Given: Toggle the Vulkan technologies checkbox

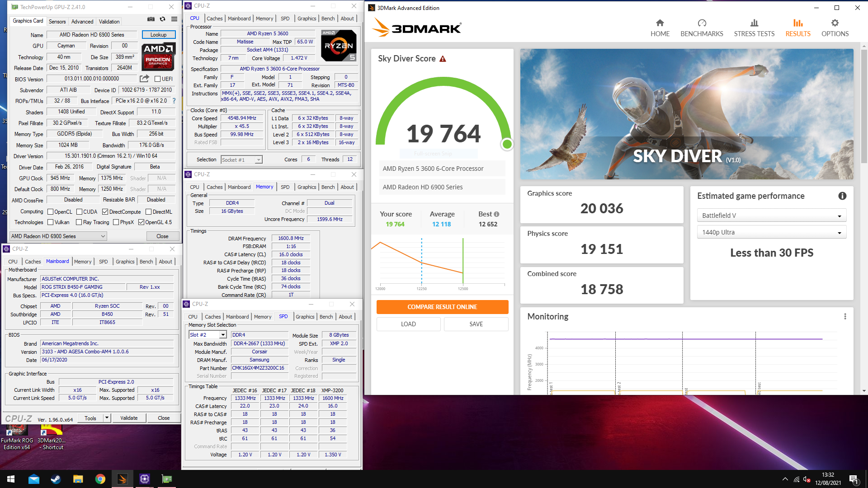Looking at the screenshot, I should (x=51, y=222).
